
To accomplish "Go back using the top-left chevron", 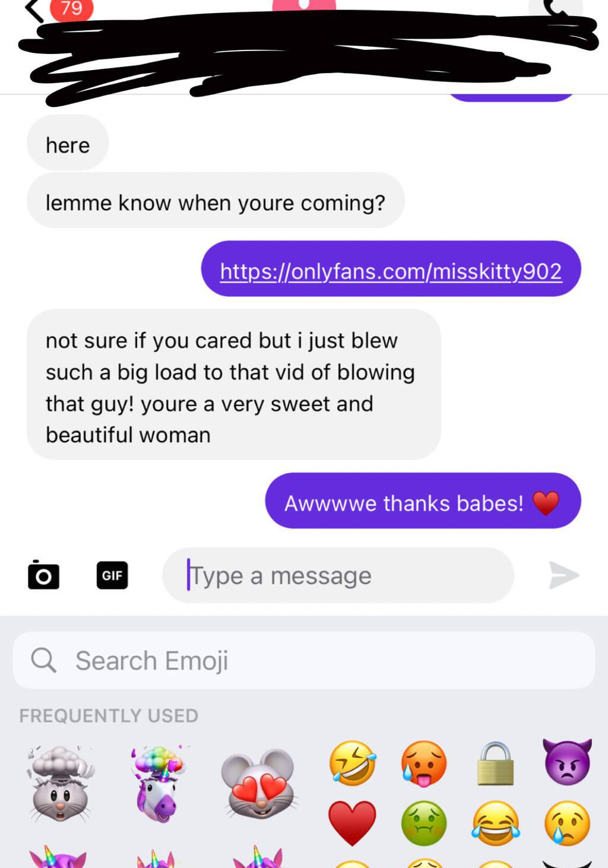I will pyautogui.click(x=34, y=9).
